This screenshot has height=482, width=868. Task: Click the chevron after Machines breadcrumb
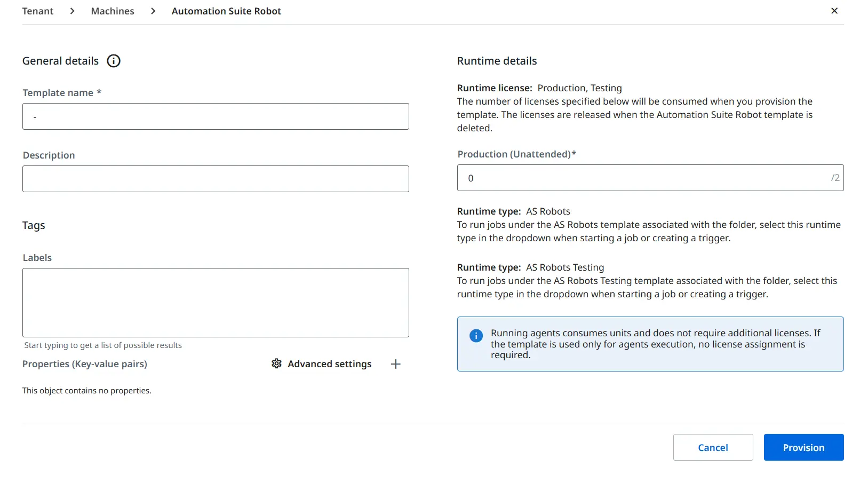pos(153,11)
